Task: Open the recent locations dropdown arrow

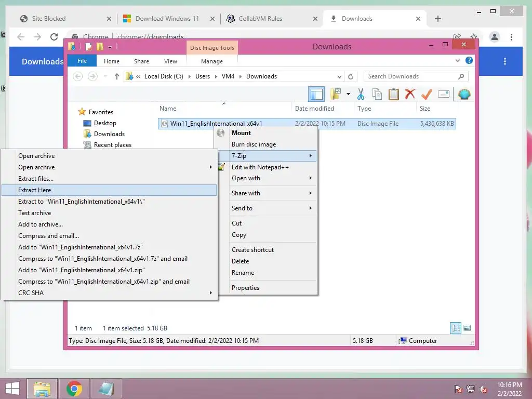Action: tap(105, 76)
